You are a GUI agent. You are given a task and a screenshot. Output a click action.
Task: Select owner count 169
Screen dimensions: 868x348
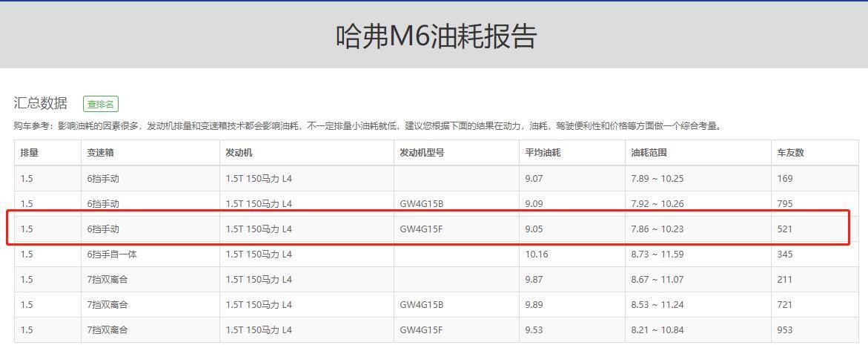tap(785, 178)
